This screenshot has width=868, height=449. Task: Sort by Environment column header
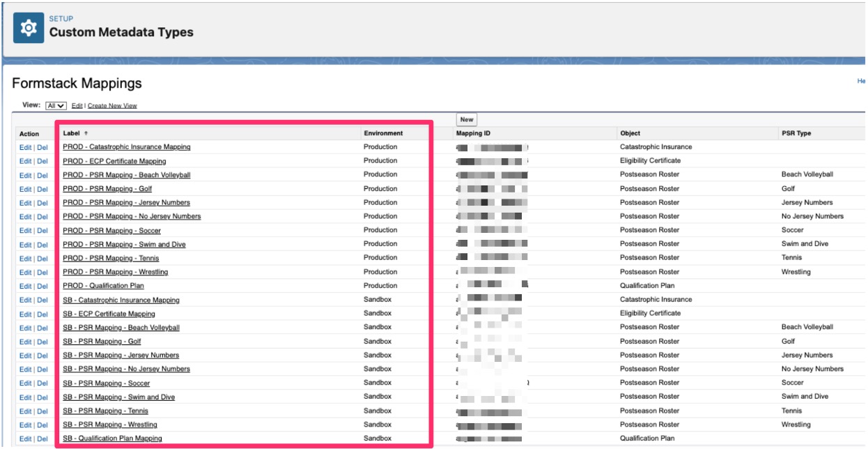click(383, 133)
